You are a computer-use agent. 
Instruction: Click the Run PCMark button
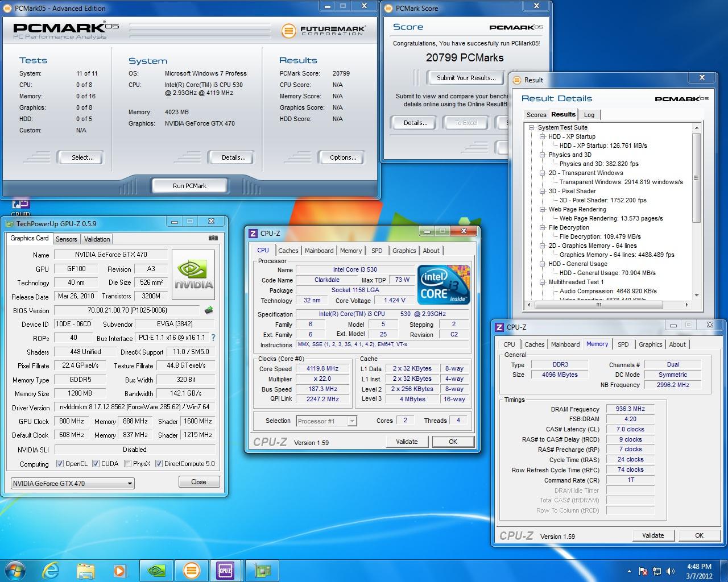tap(189, 186)
